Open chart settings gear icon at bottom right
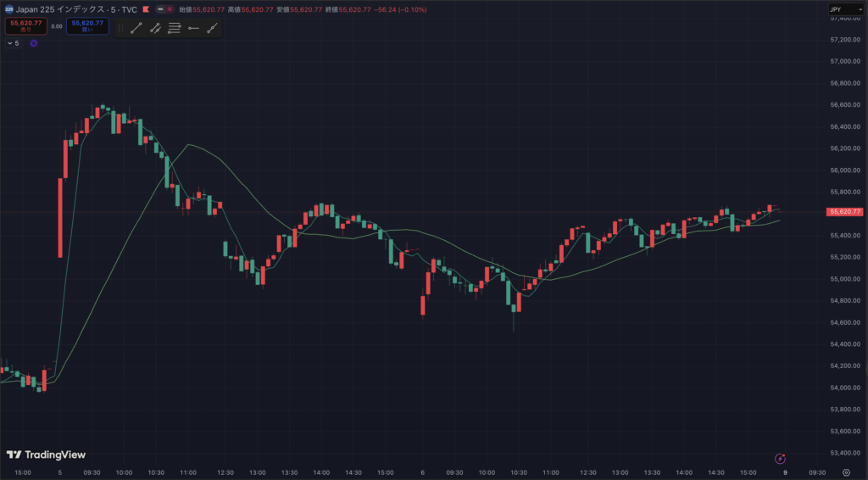The height and width of the screenshot is (480, 868). coord(846,473)
